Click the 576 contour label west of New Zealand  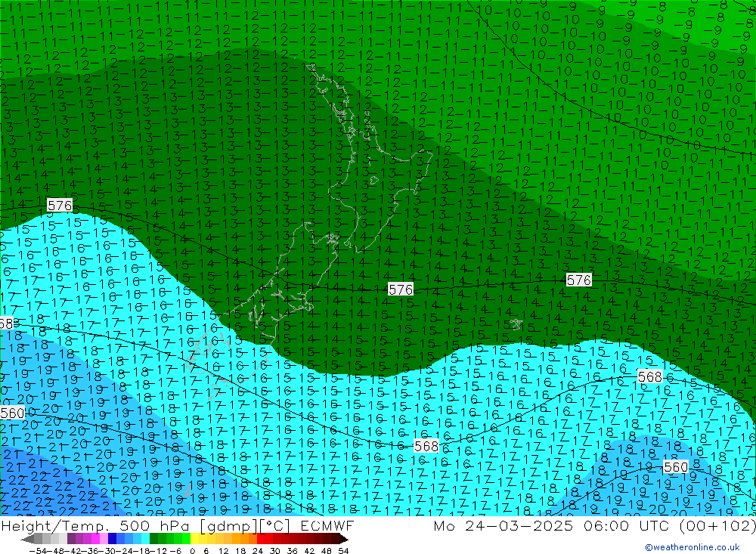pos(60,206)
